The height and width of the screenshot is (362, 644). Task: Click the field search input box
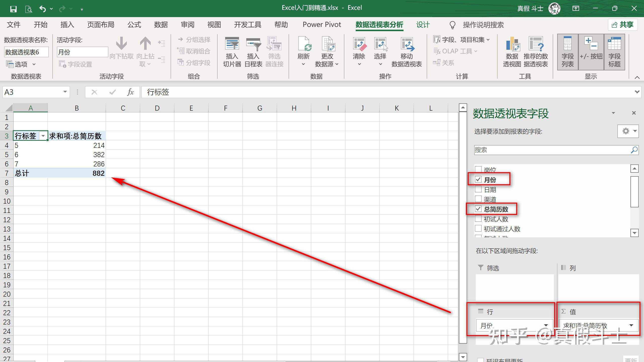coord(551,150)
